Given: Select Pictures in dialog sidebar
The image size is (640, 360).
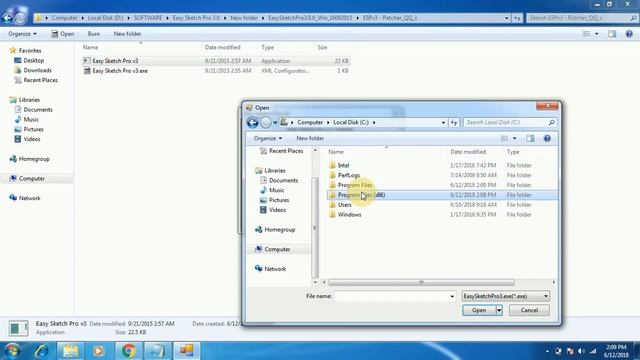Looking at the screenshot, I should pos(275,200).
